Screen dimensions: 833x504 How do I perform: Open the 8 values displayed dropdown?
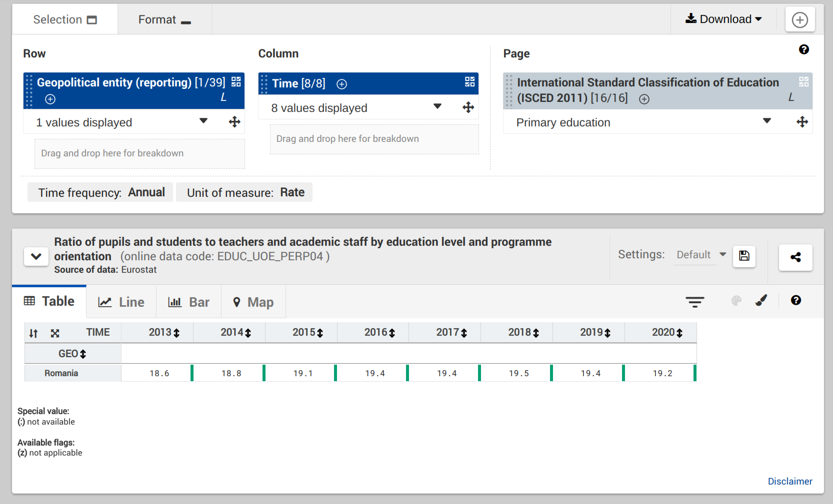[x=437, y=107]
